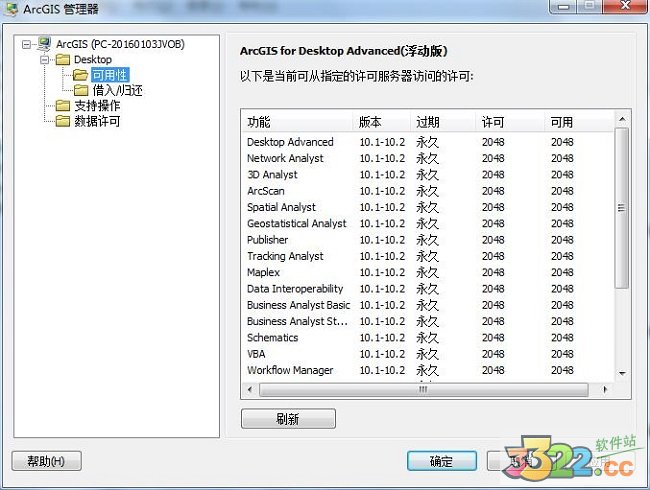Select the ArcScan row
Viewport: 650px width, 490px height.
click(427, 191)
